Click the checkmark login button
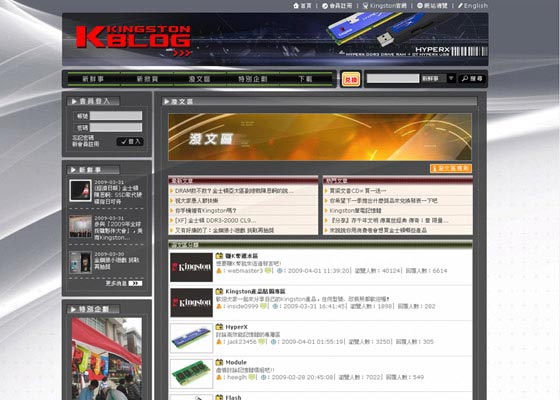560x400 pixels. point(130,142)
